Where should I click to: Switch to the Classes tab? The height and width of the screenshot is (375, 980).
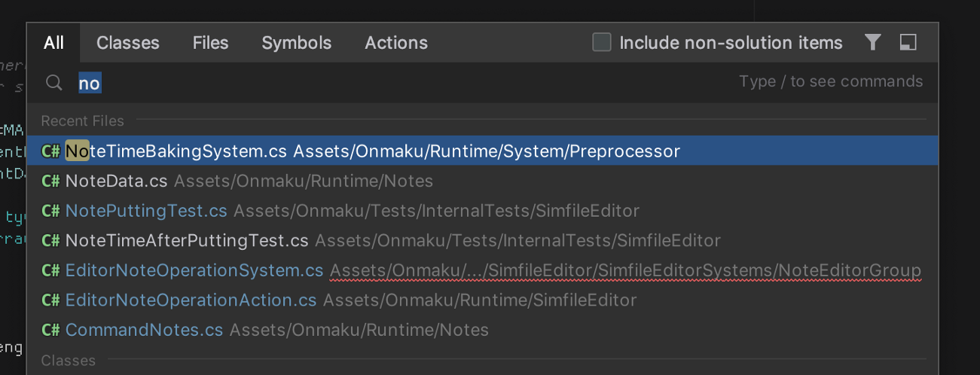[x=127, y=43]
